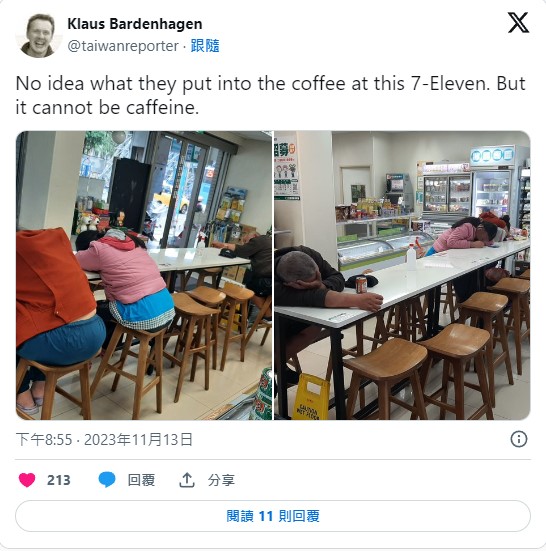Click the tweet text about 7-Eleven coffee
546x551 pixels.
[271, 95]
